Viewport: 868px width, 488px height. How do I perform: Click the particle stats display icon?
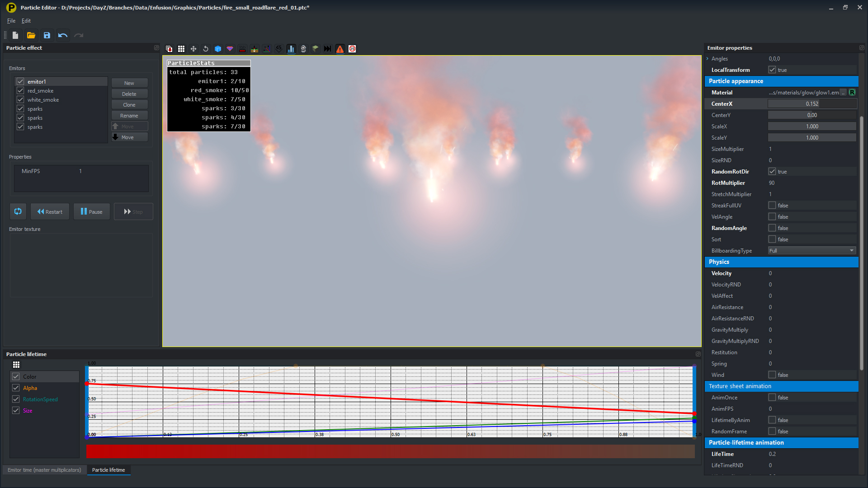click(x=292, y=49)
